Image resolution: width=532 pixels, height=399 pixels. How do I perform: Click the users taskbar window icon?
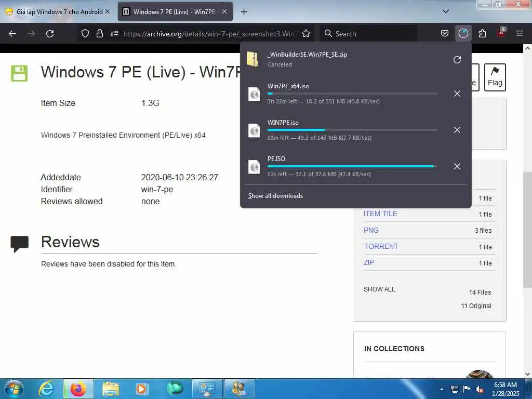click(239, 389)
